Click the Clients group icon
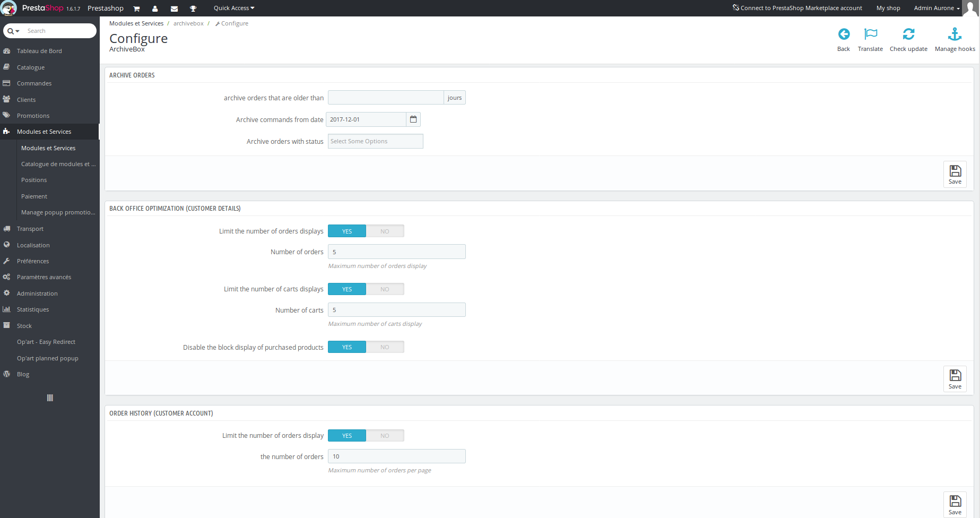 coord(7,99)
